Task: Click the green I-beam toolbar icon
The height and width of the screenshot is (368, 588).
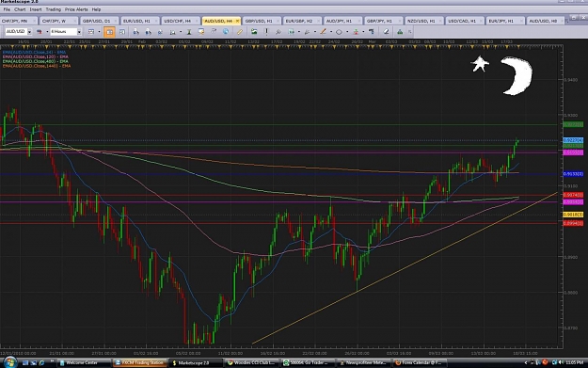Action: click(x=189, y=32)
